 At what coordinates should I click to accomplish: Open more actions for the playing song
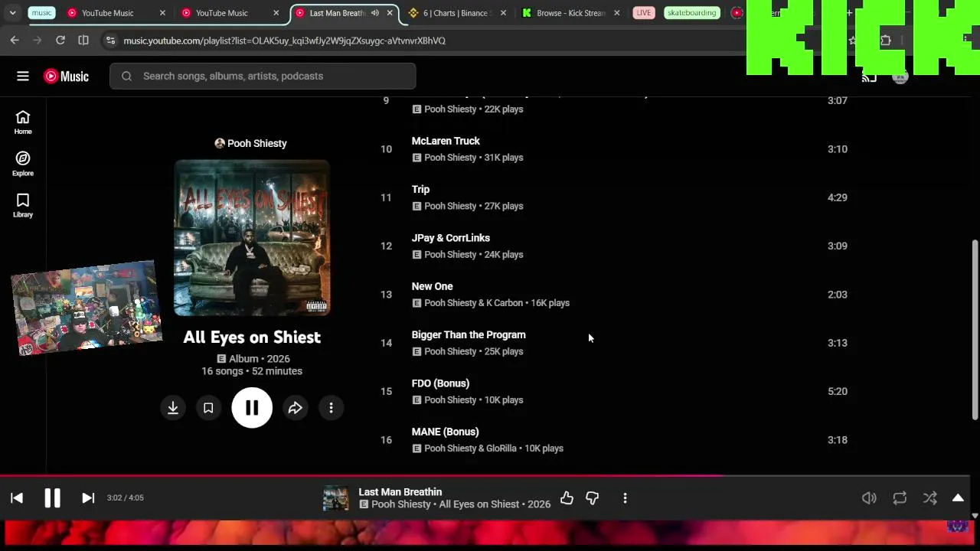click(x=625, y=498)
